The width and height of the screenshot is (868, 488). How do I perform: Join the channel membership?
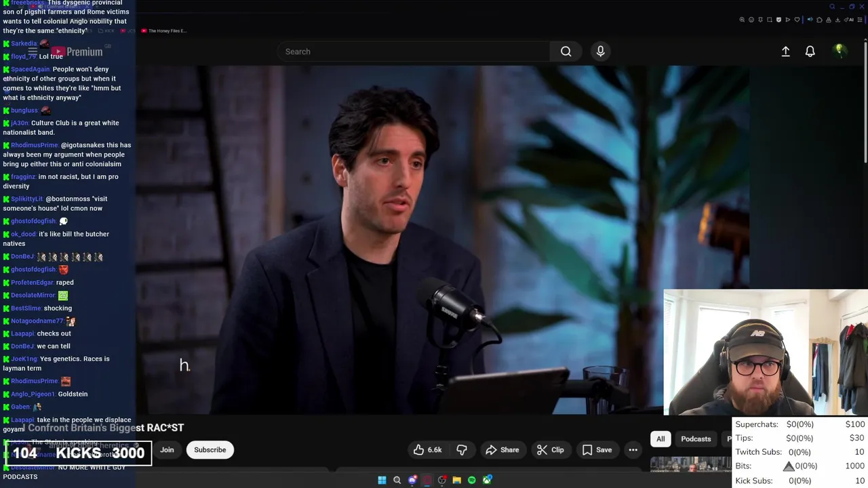(x=167, y=450)
